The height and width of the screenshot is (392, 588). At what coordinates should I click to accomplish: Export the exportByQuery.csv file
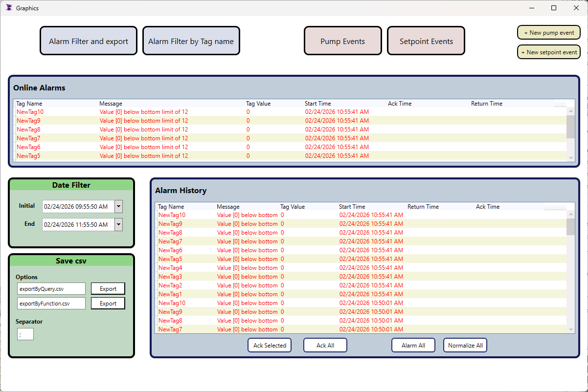(108, 288)
